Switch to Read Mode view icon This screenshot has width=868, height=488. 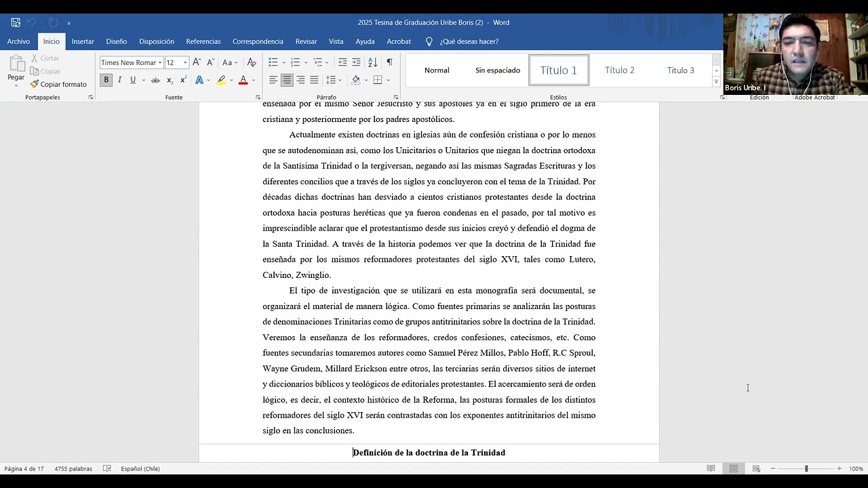click(711, 468)
